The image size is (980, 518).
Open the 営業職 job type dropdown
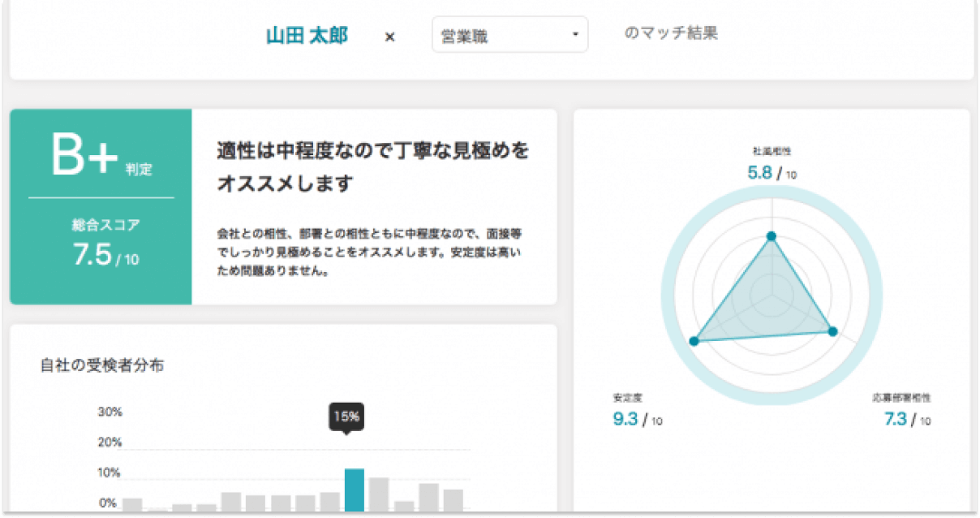pyautogui.click(x=509, y=36)
